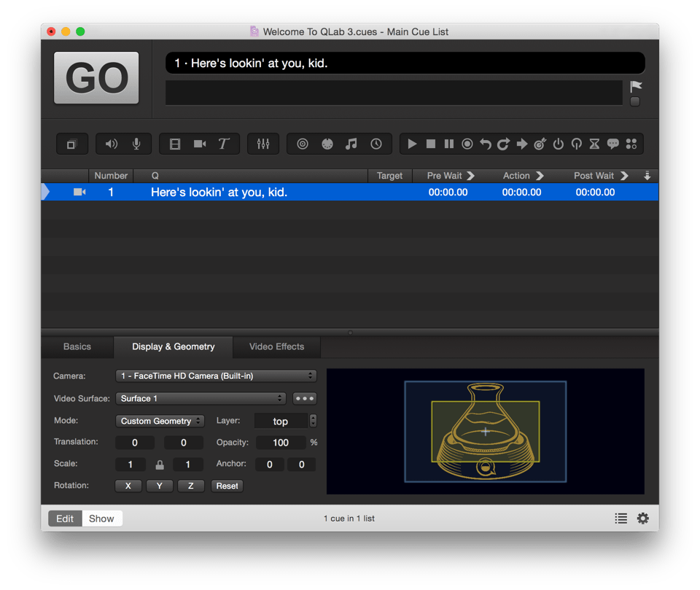This screenshot has height=590, width=700.
Task: Switch to the Basics tab
Action: click(x=77, y=347)
